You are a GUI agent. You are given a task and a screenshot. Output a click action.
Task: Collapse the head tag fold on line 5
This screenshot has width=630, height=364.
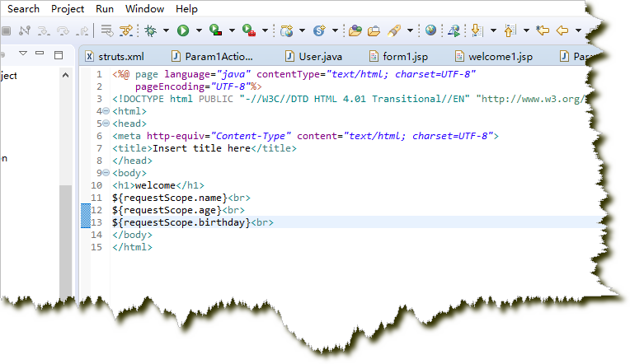(106, 124)
